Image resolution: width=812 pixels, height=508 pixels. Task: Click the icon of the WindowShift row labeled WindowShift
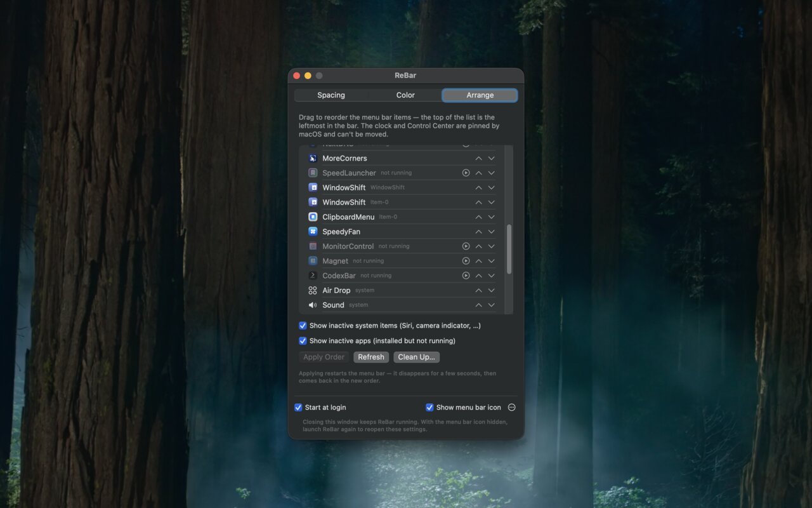click(313, 187)
